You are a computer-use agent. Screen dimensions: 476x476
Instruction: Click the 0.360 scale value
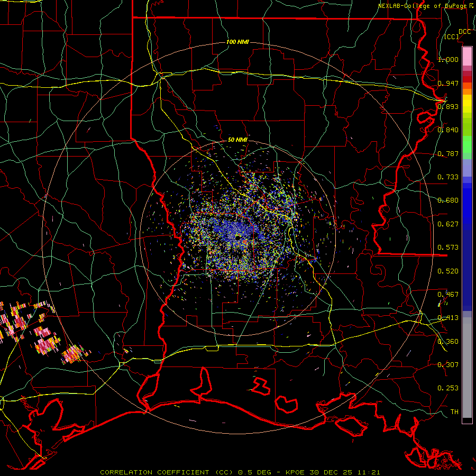coord(448,342)
